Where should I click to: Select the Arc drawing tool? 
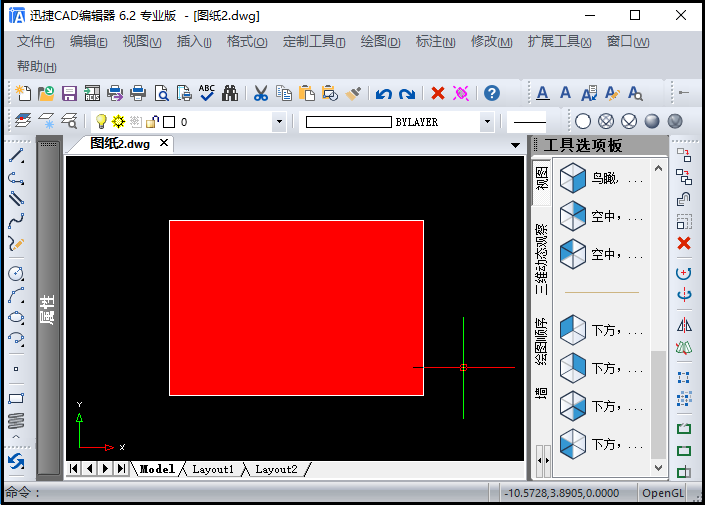(x=16, y=295)
